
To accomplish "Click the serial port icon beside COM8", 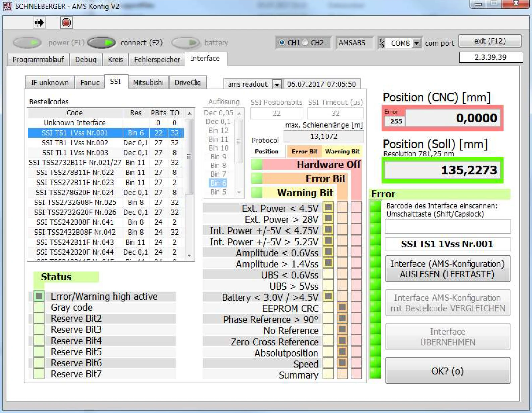I will (x=382, y=43).
